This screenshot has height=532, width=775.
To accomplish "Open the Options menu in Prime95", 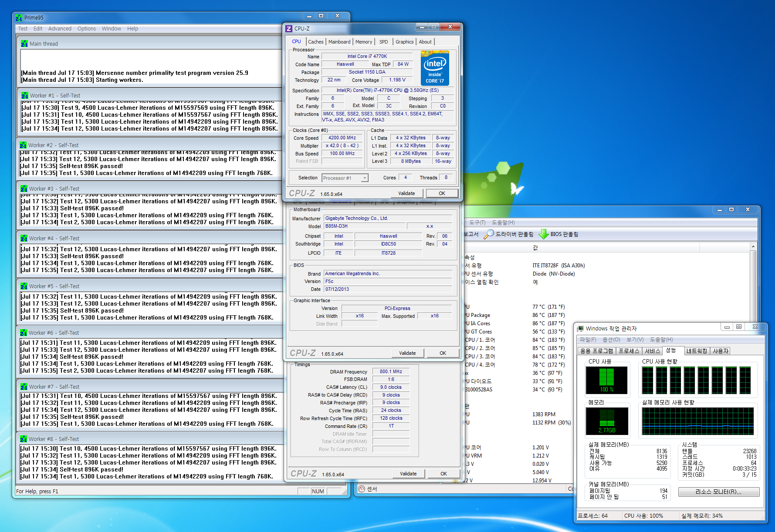I will 87,29.
